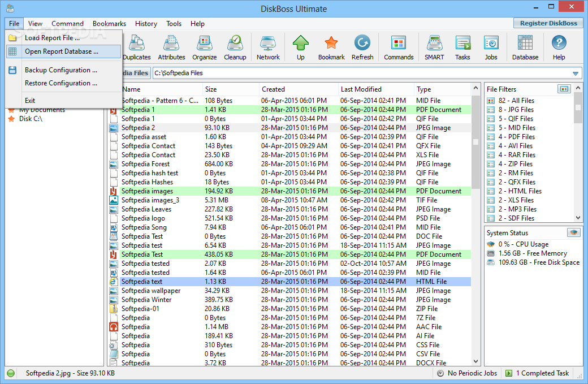Sort files by the Type column header

point(443,89)
